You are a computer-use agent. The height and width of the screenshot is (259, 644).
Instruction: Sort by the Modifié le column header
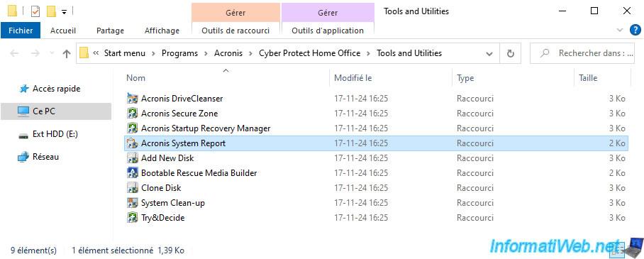coord(352,78)
